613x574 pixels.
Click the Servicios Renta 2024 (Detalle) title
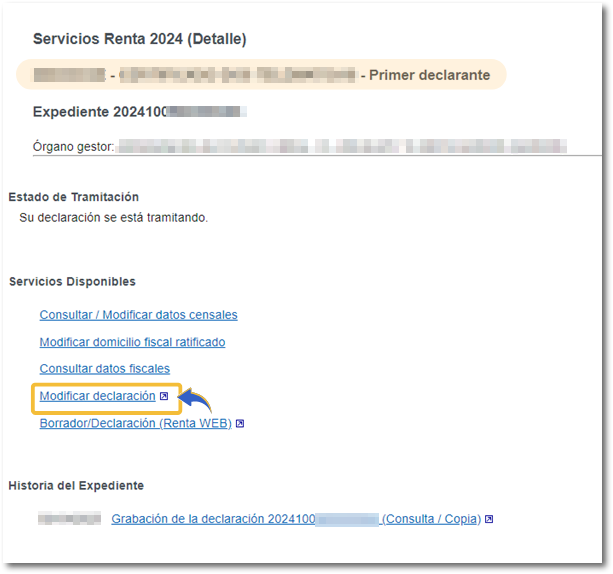coord(139,39)
